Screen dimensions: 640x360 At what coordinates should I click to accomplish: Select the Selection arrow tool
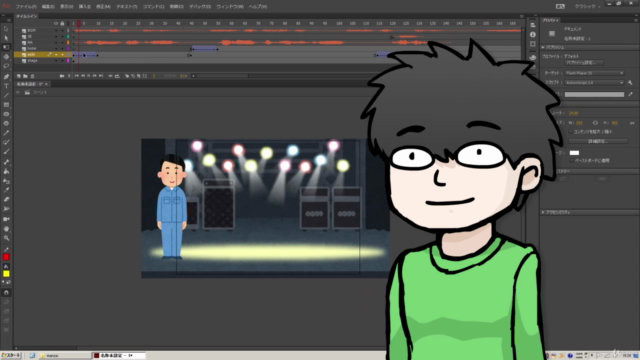(6, 29)
